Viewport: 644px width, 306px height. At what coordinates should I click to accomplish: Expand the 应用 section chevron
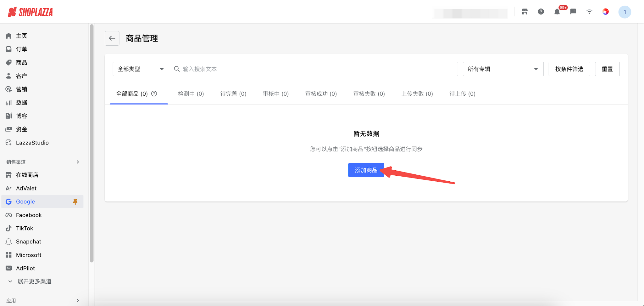click(x=78, y=301)
